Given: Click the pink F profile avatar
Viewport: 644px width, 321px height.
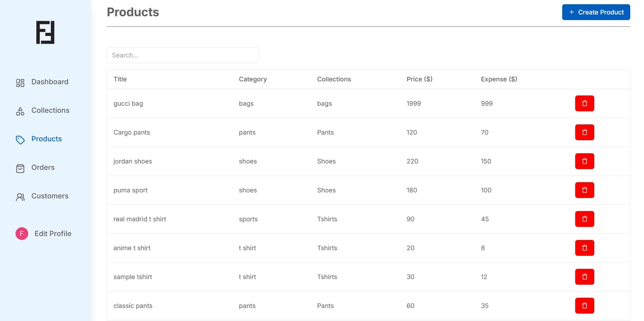Looking at the screenshot, I should click(x=22, y=234).
